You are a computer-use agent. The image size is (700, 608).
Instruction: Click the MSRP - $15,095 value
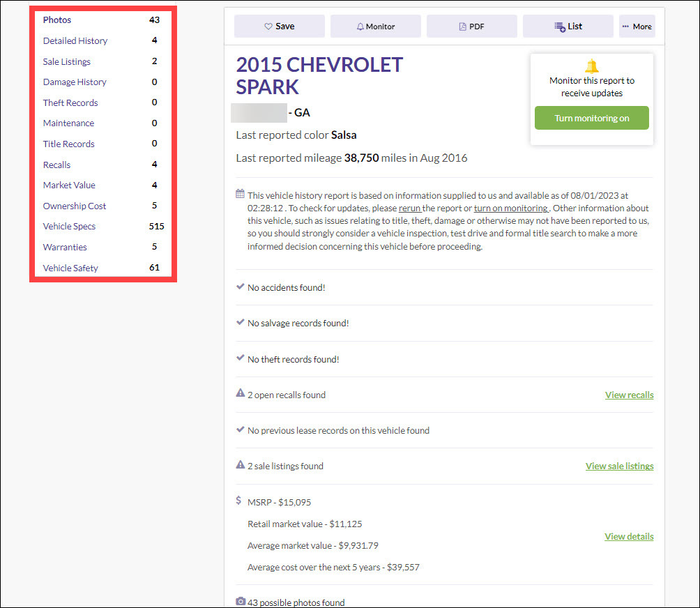point(279,502)
